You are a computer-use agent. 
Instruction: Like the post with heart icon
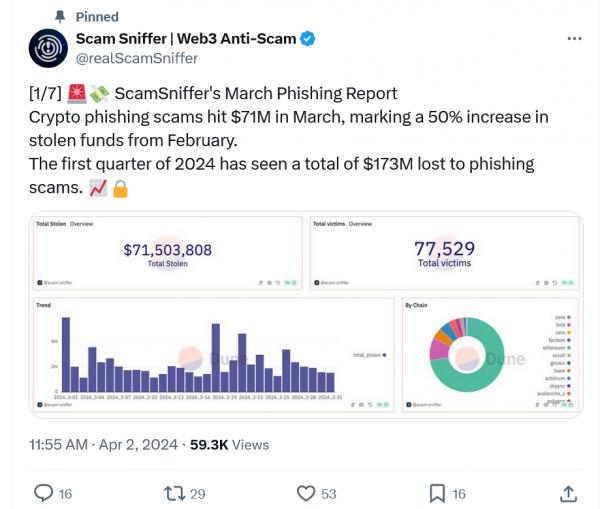(308, 493)
